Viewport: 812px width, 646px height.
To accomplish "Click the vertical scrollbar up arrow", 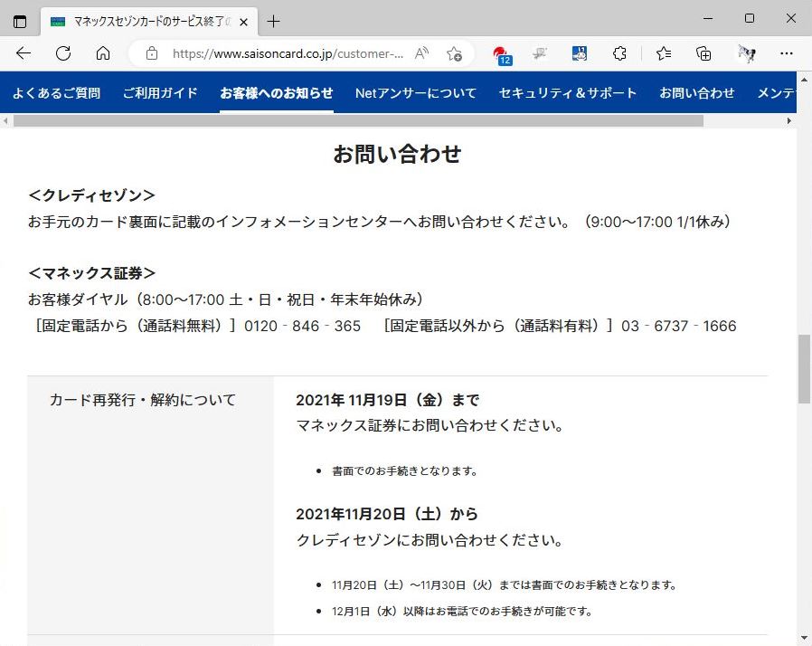I will 804,80.
